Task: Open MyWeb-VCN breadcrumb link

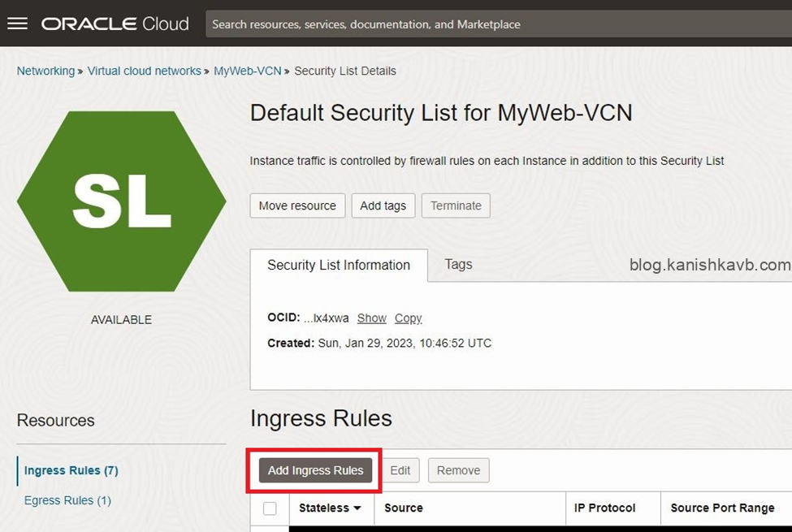Action: tap(247, 71)
